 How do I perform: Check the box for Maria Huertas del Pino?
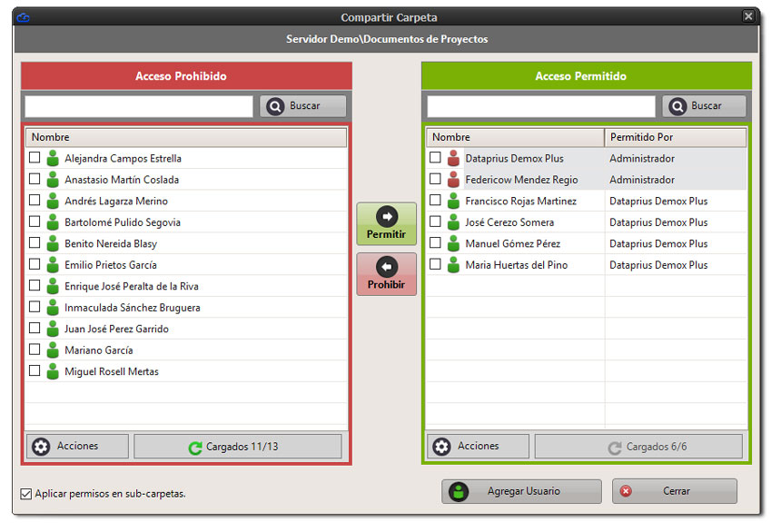pyautogui.click(x=435, y=264)
